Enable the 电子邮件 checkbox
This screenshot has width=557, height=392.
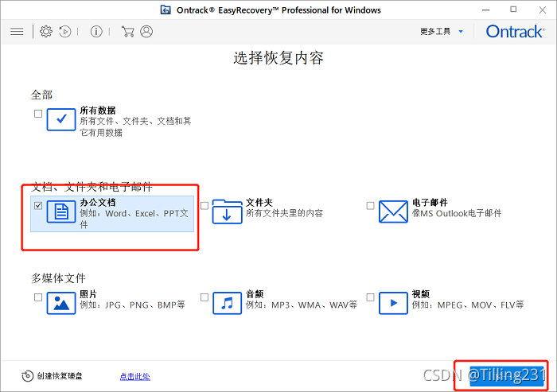[x=370, y=206]
